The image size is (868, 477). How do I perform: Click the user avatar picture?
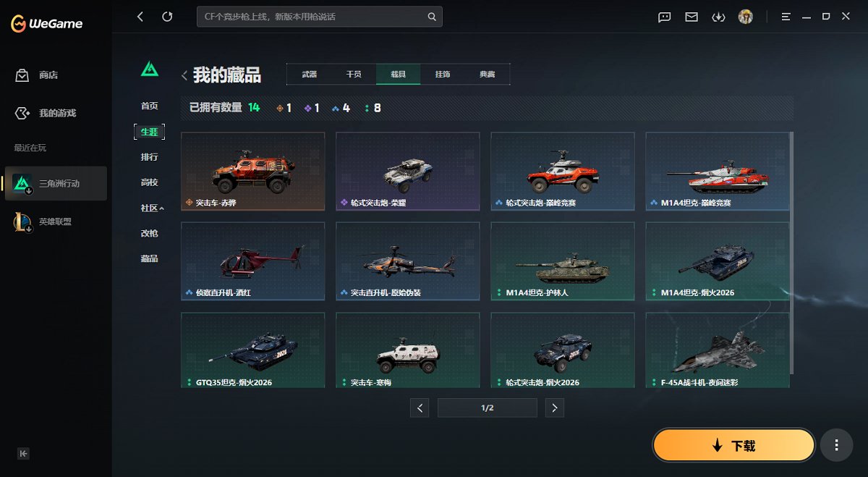point(746,16)
